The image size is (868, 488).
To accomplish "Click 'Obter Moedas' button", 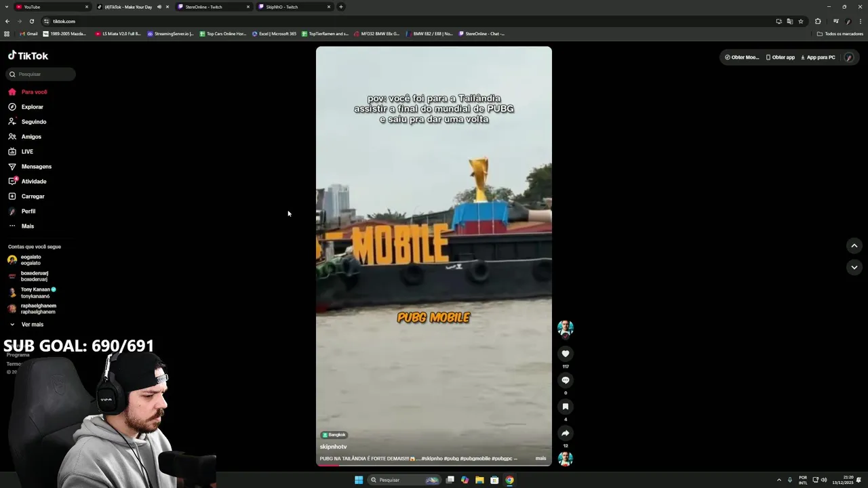I will (x=742, y=58).
